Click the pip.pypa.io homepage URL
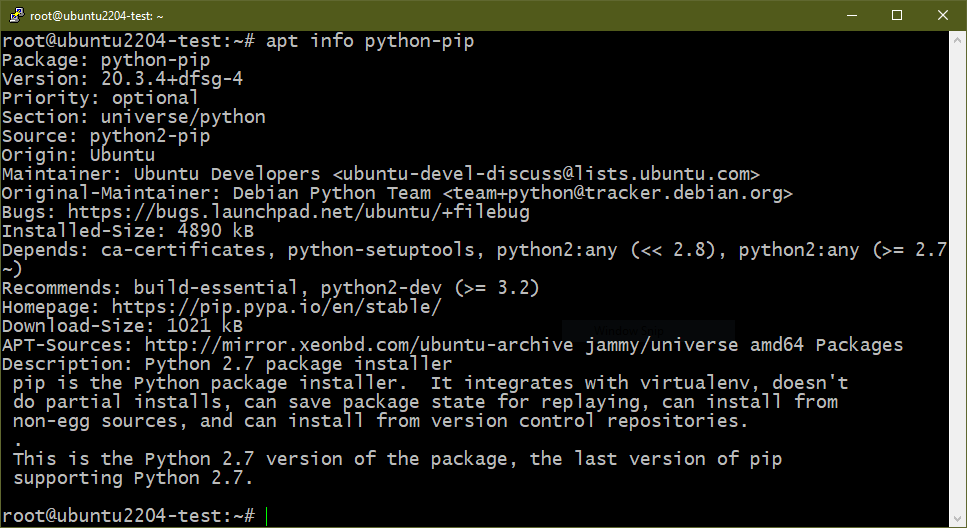The height and width of the screenshot is (528, 967). (276, 307)
